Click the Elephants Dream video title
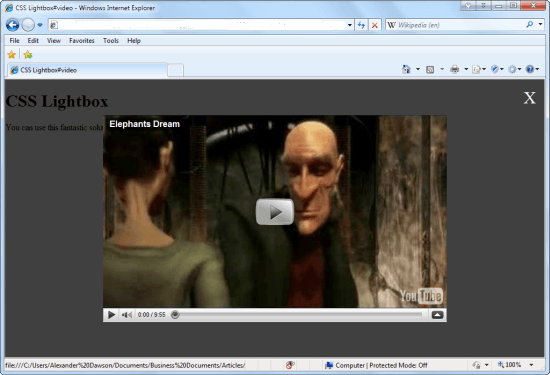550x375 pixels. (145, 124)
